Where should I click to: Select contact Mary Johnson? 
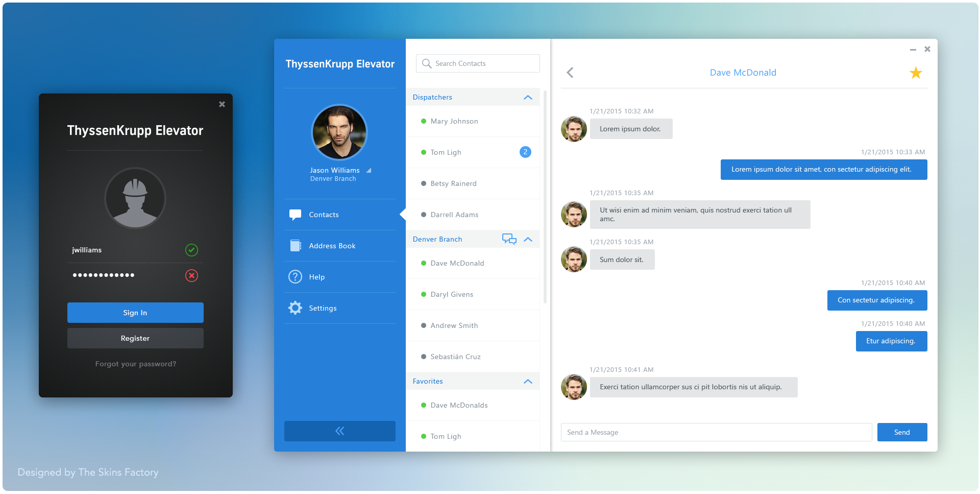tap(473, 121)
